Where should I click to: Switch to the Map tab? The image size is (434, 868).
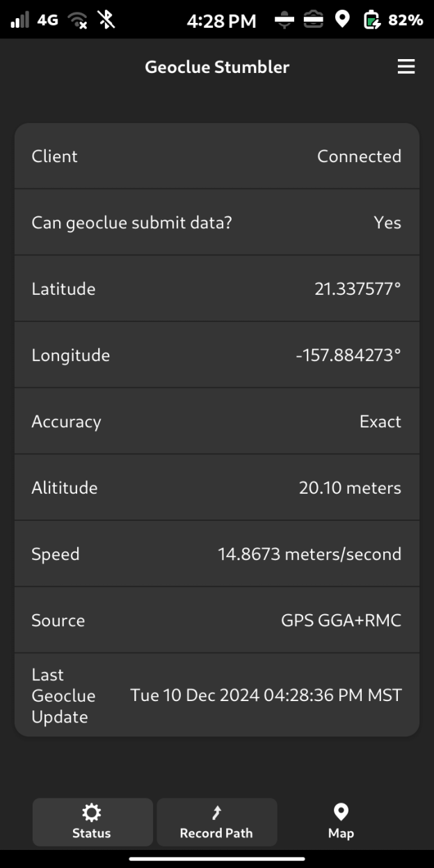pyautogui.click(x=341, y=821)
